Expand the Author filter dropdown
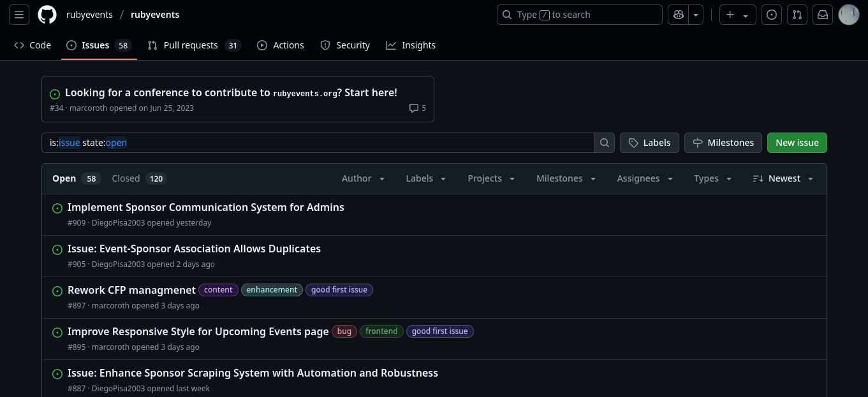 click(x=364, y=178)
